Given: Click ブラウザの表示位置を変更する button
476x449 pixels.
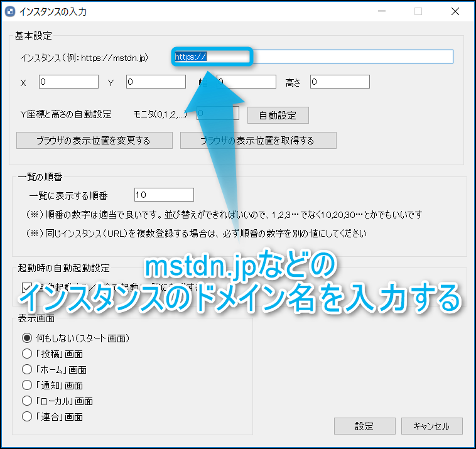Looking at the screenshot, I should (x=92, y=140).
